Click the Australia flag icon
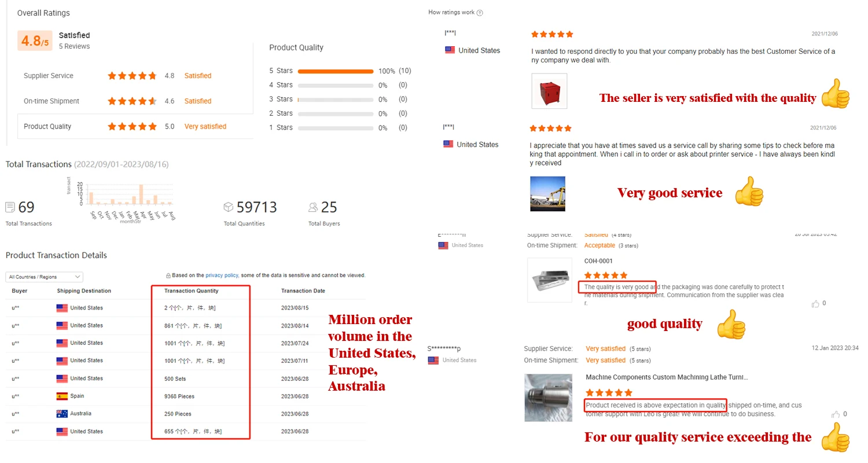 pos(62,414)
